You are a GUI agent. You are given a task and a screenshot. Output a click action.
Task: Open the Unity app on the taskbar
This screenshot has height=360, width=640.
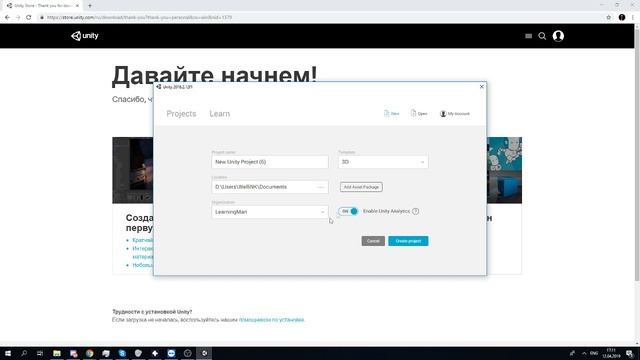pyautogui.click(x=204, y=353)
